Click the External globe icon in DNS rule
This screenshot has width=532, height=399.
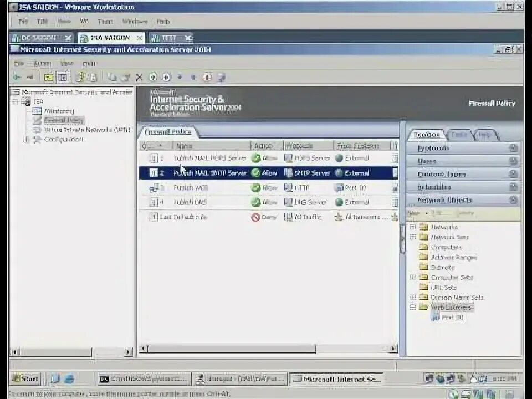pos(339,202)
